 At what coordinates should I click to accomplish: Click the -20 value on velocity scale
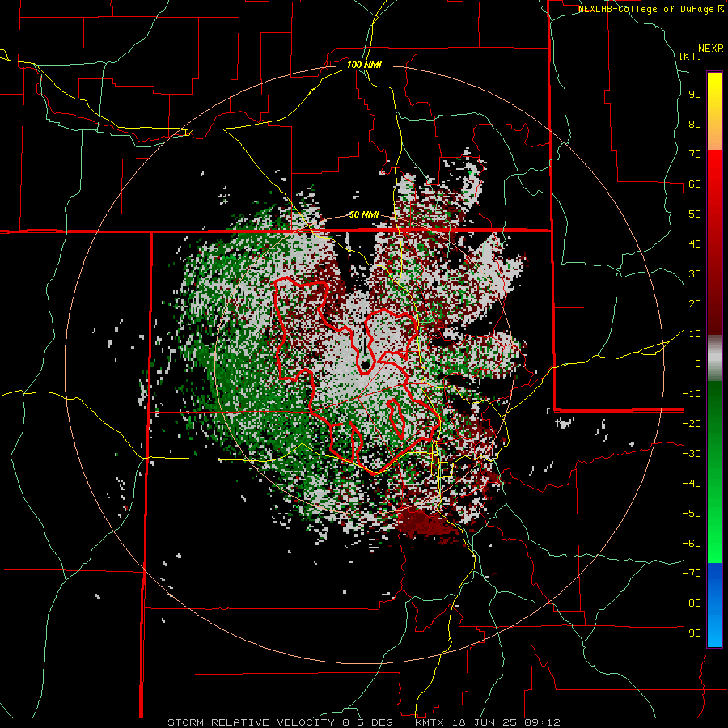pyautogui.click(x=692, y=423)
